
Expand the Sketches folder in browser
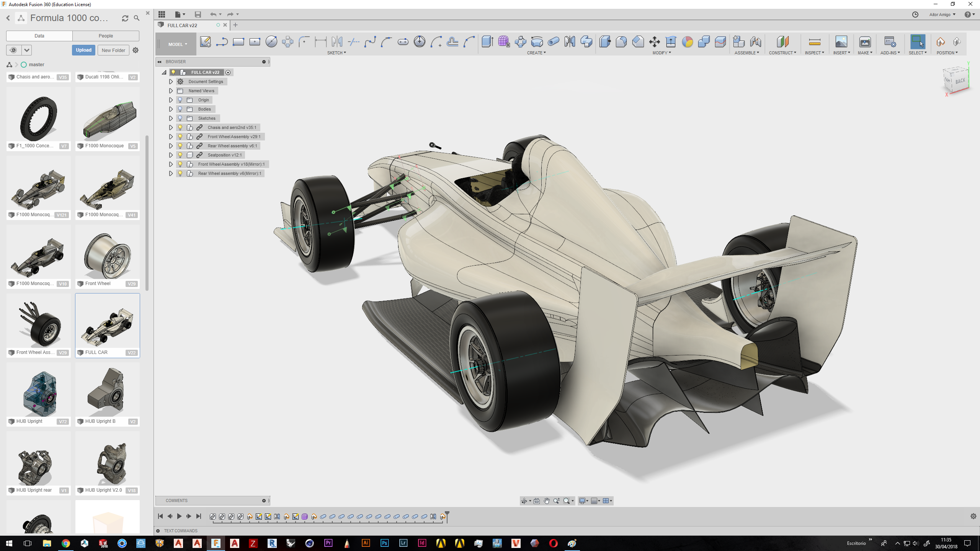tap(171, 118)
